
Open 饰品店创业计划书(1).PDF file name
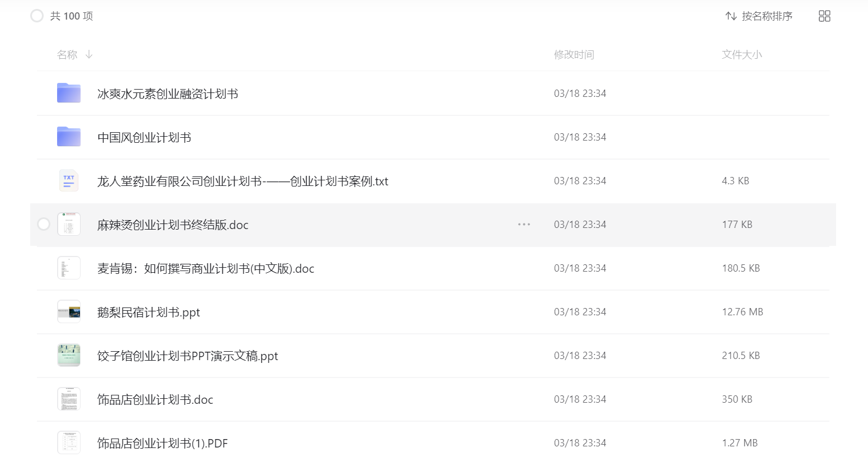click(162, 443)
